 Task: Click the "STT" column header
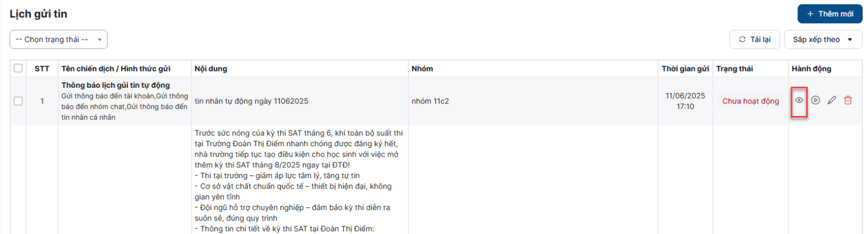pyautogui.click(x=42, y=69)
